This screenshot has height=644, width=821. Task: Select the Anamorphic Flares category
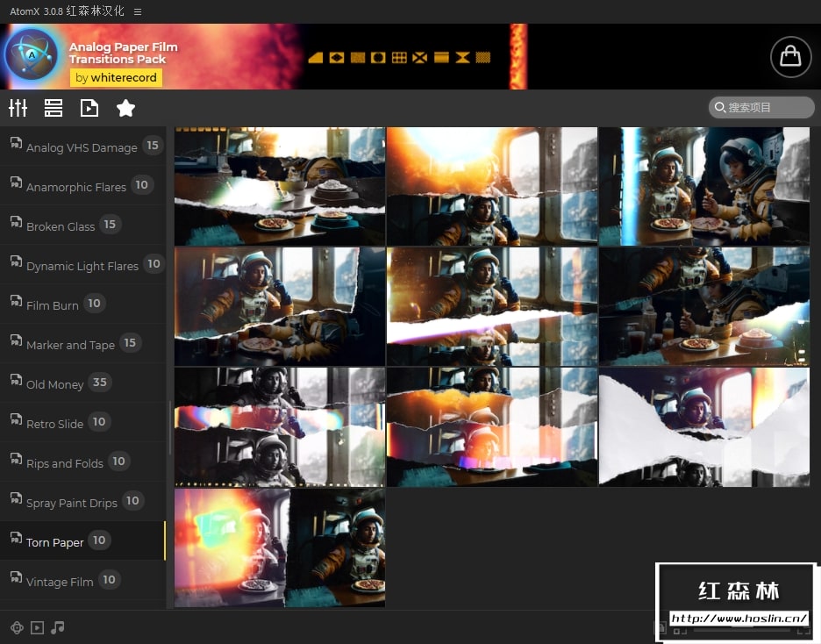(x=82, y=185)
